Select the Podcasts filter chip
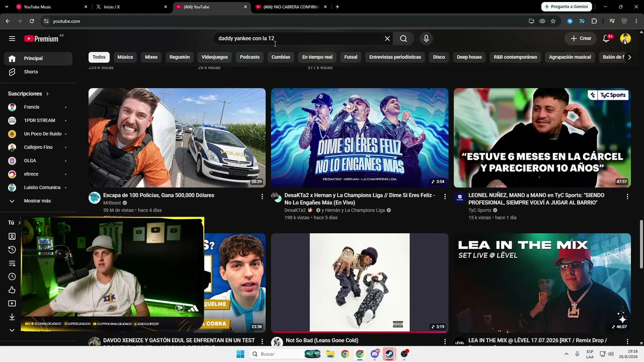 pos(250,57)
